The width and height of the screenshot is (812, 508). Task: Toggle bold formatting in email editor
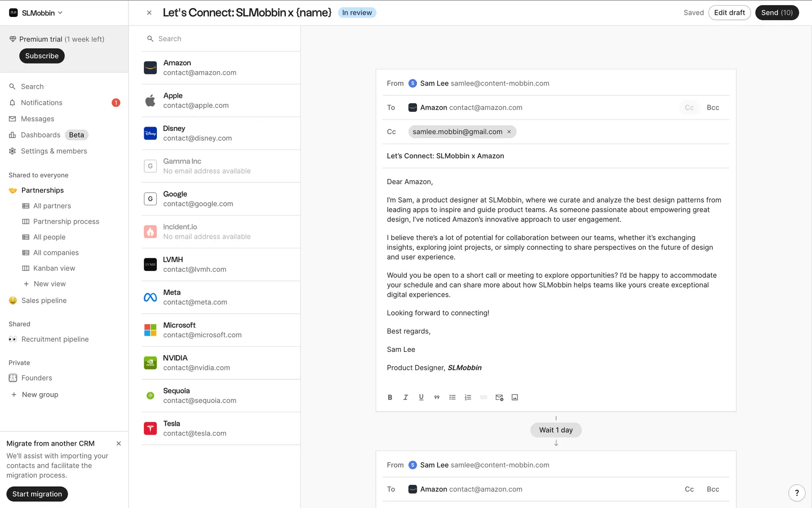[390, 397]
